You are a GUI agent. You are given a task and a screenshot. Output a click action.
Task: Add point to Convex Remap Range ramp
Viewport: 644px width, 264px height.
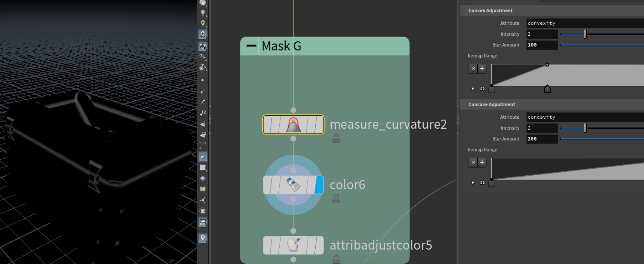pos(482,69)
